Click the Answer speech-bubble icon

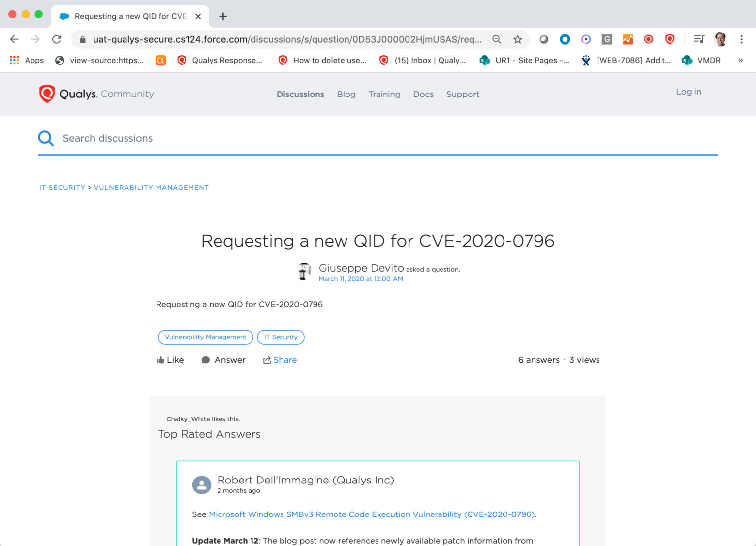point(206,360)
